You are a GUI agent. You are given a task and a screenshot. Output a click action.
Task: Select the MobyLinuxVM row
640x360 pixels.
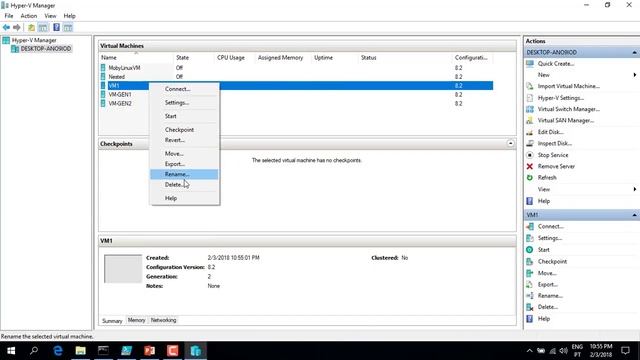click(297, 68)
